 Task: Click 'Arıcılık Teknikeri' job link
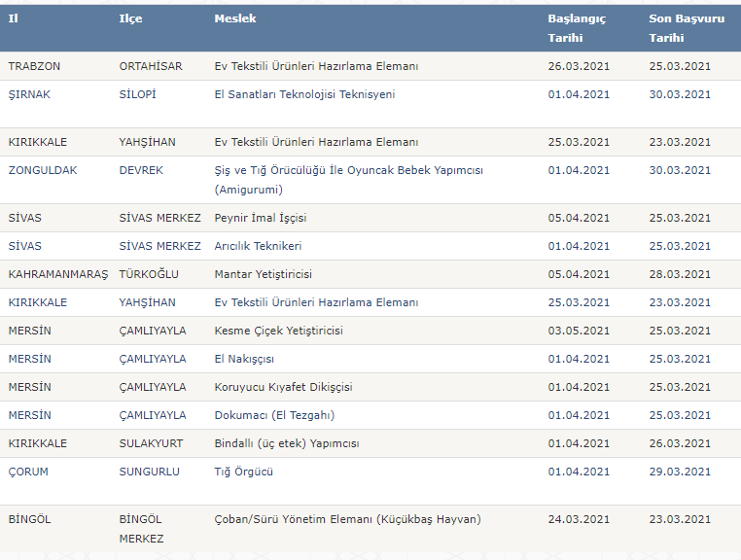258,246
